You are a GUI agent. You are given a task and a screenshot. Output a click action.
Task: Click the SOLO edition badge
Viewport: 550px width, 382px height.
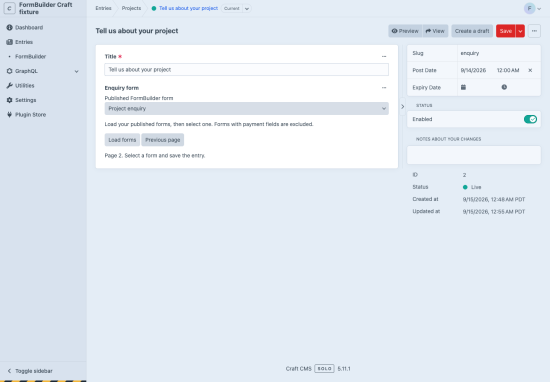[324, 369]
